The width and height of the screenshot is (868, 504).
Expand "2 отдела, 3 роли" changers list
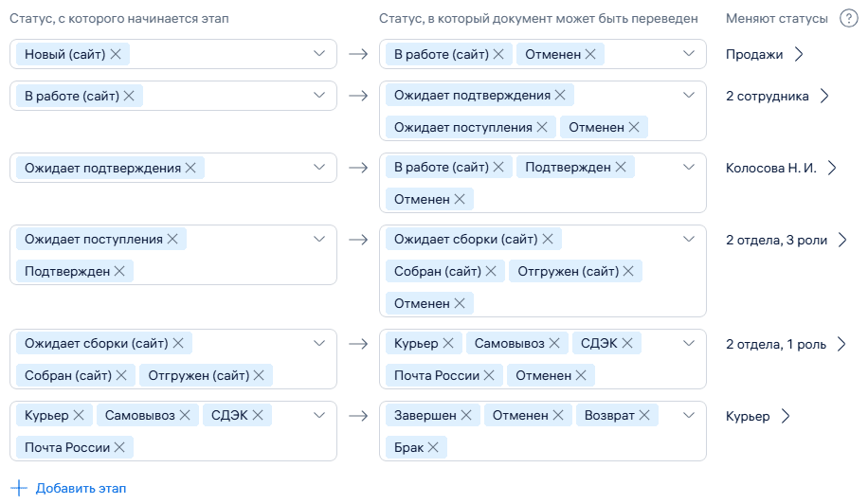(x=785, y=240)
